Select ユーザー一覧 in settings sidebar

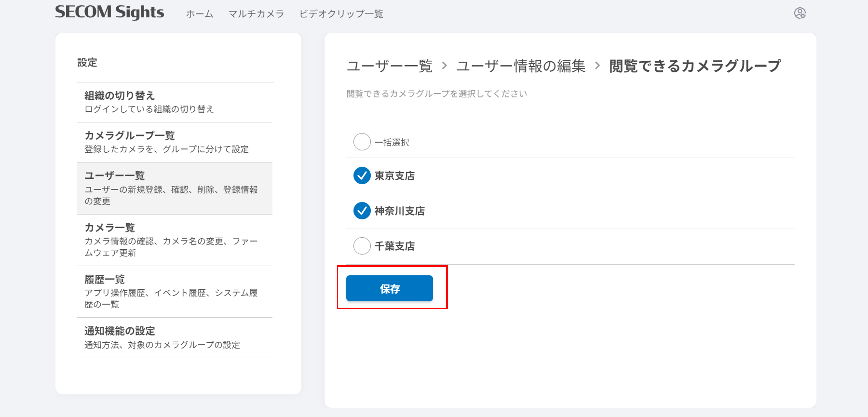click(x=175, y=188)
